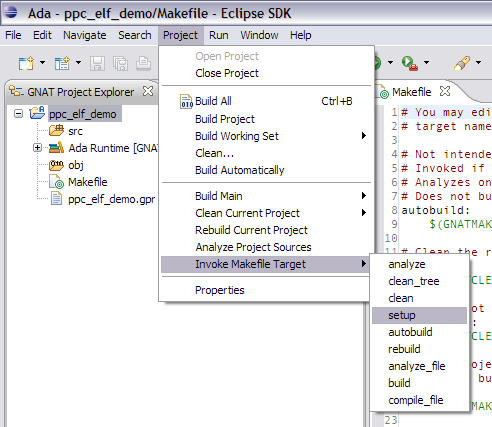Invoke the build makefile target

click(x=419, y=383)
